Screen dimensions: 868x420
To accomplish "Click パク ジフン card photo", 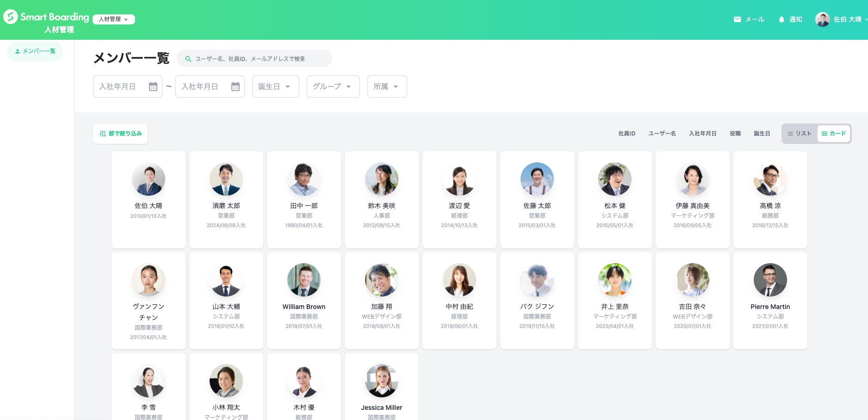I will 537,280.
